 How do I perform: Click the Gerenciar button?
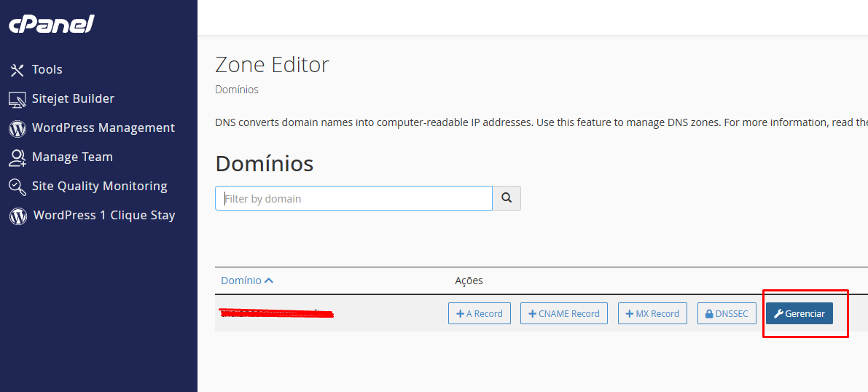pos(799,313)
